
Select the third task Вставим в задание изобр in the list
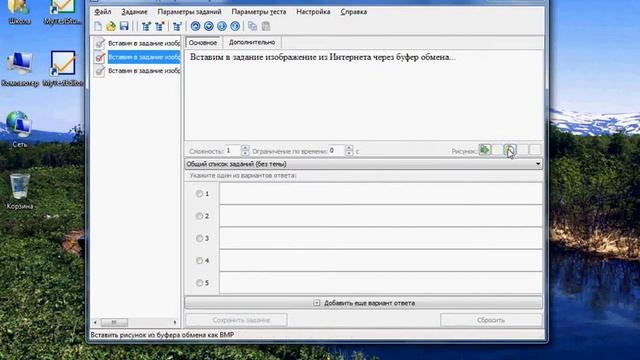click(x=144, y=71)
